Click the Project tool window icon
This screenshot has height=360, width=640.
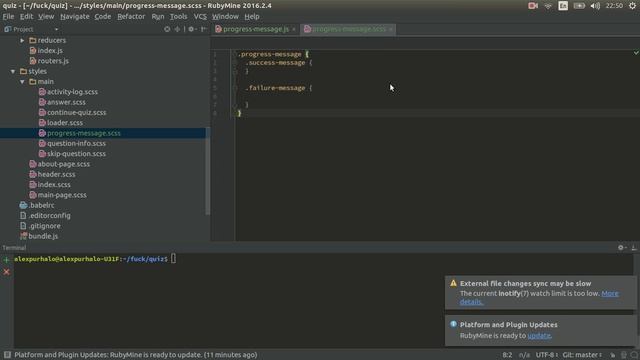pos(7,29)
